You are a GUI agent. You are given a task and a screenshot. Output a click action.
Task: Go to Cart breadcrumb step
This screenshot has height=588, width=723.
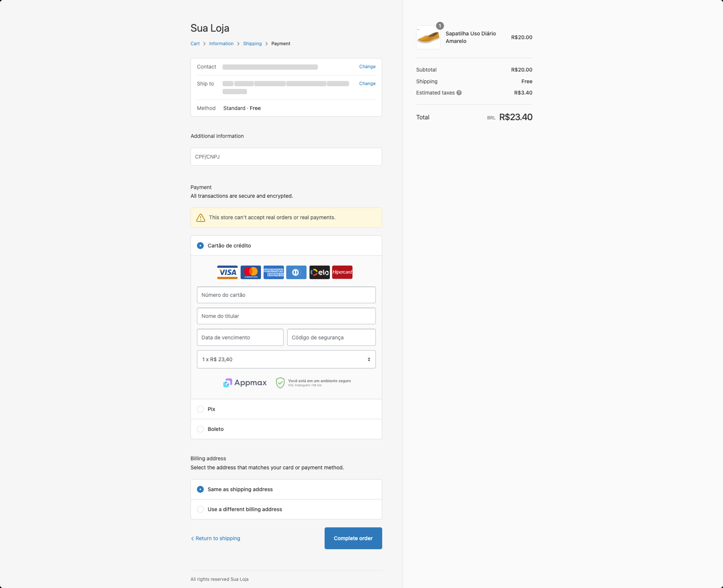195,44
